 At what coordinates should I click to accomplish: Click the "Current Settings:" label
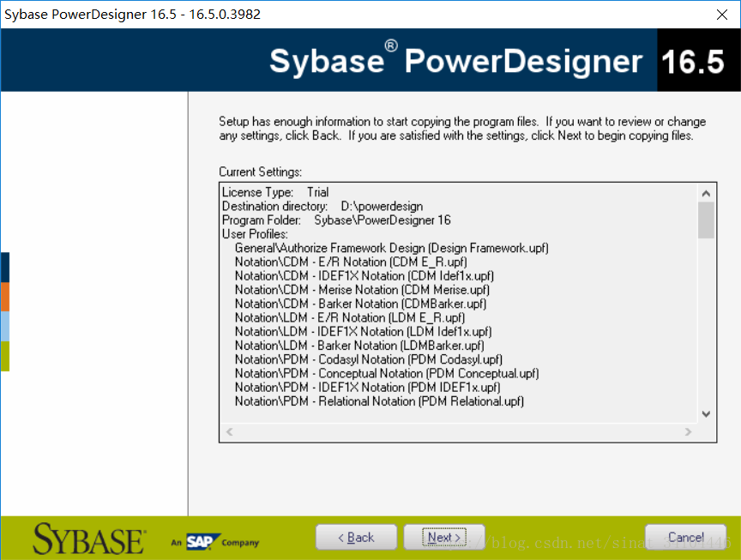point(261,172)
